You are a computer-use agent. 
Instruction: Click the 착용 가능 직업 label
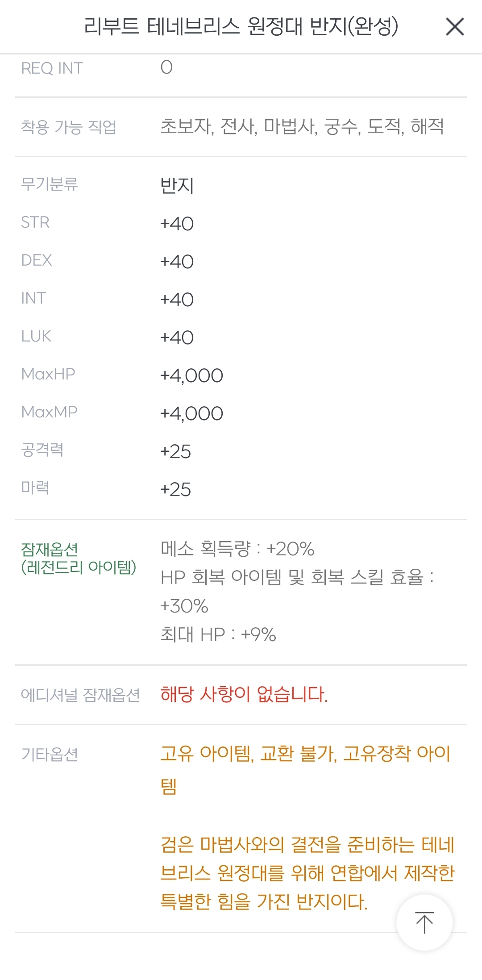pyautogui.click(x=68, y=127)
